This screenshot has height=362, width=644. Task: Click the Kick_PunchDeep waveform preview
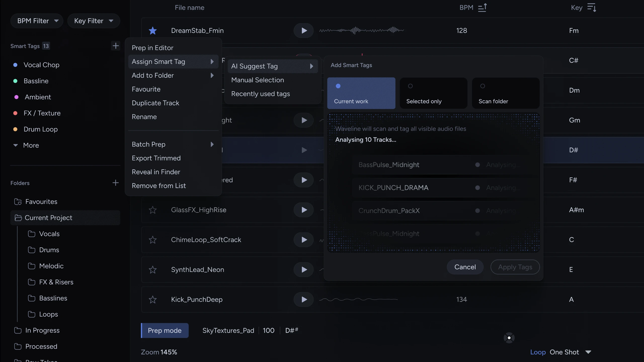pyautogui.click(x=358, y=300)
